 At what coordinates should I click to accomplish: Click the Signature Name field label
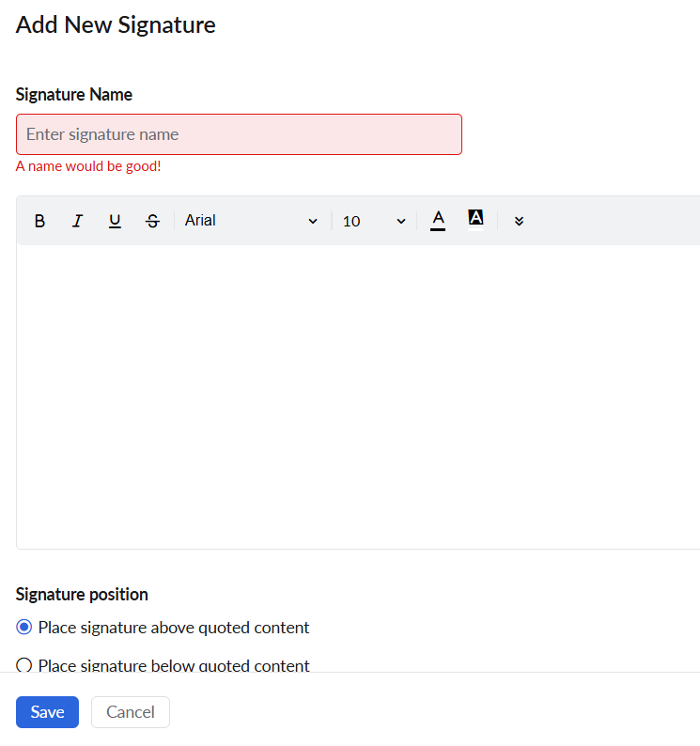[x=74, y=94]
